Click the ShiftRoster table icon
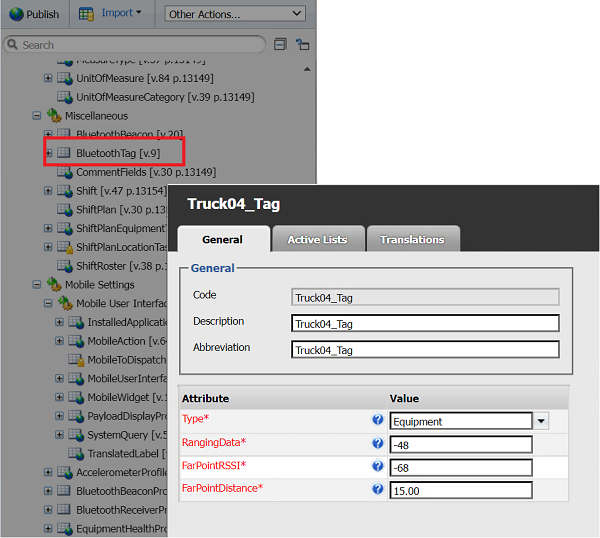The height and width of the screenshot is (538, 600). pyautogui.click(x=65, y=266)
